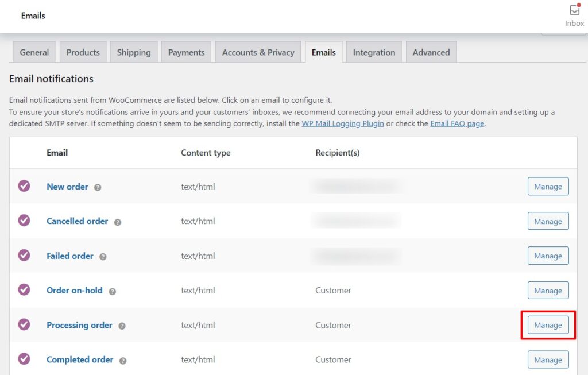
Task: Toggle the Processing order enabled checkmark
Action: tap(24, 325)
